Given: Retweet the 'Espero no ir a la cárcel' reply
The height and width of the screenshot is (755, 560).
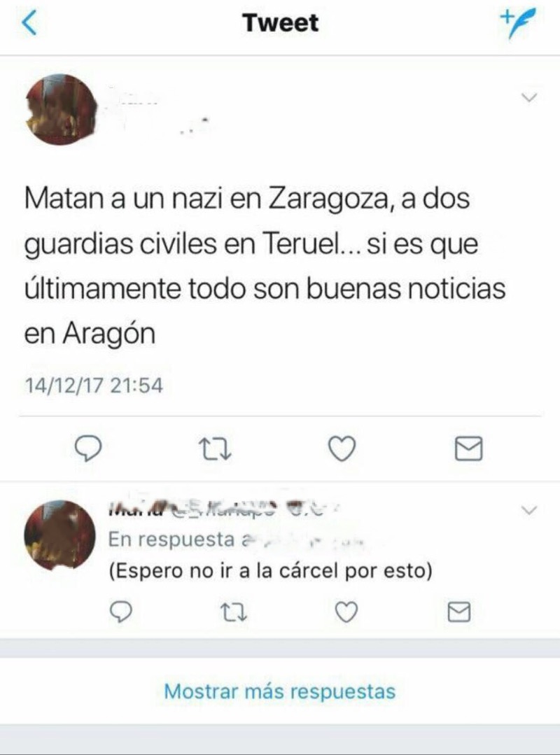Looking at the screenshot, I should (x=234, y=612).
